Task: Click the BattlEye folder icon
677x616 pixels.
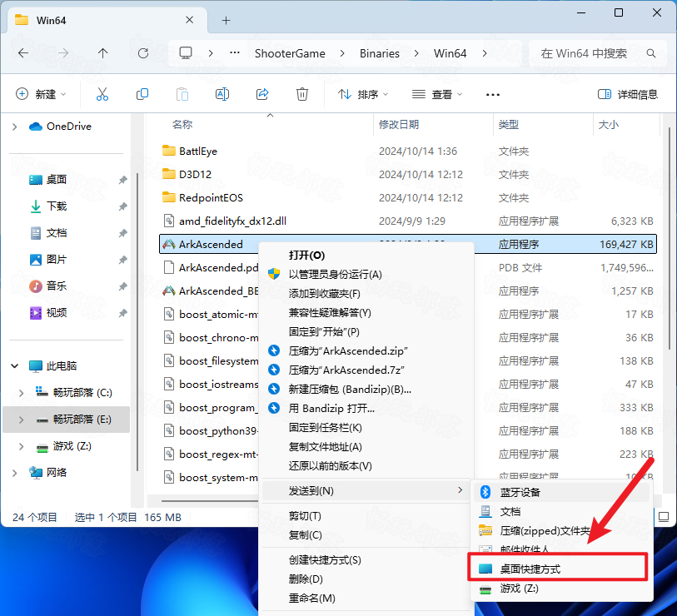Action: (x=169, y=151)
